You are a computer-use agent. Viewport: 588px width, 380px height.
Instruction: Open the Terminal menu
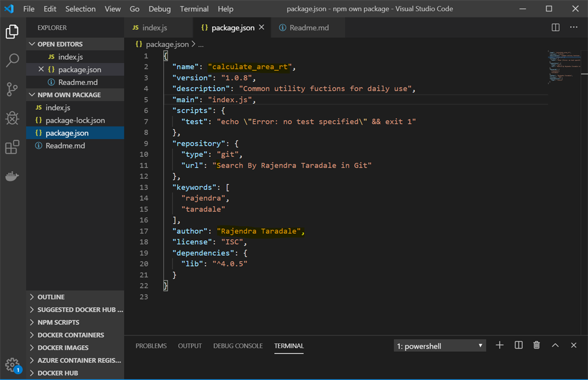click(x=194, y=9)
